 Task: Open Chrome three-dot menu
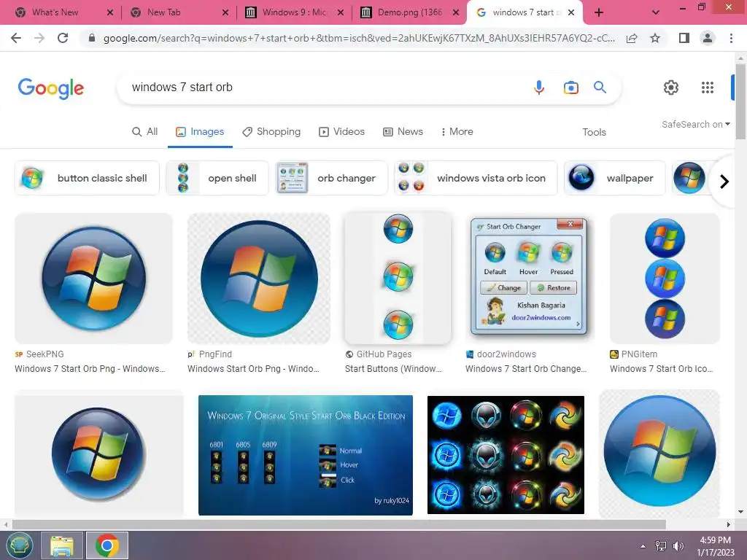click(x=731, y=38)
